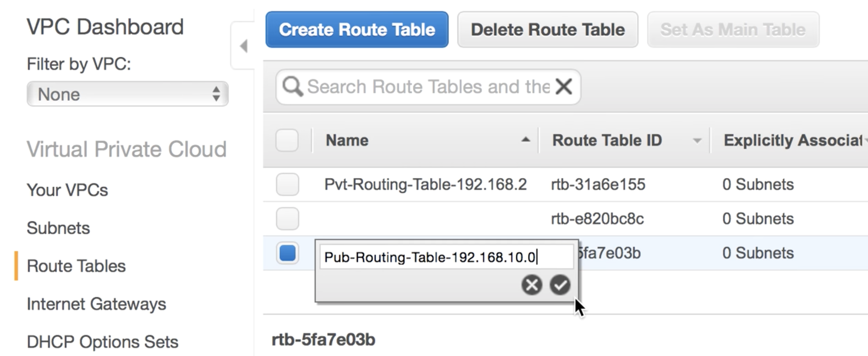
Task: Uncheck the selected rtb-5fa7e03b row checkbox
Action: click(287, 253)
